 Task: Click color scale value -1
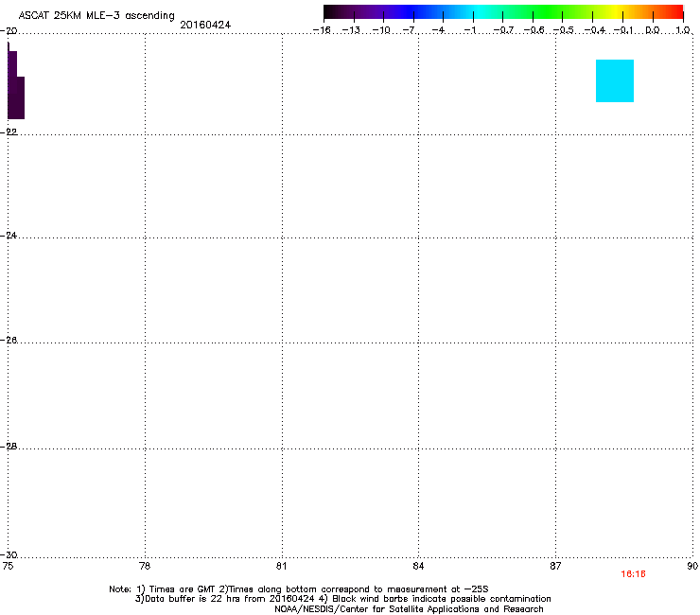click(x=470, y=30)
